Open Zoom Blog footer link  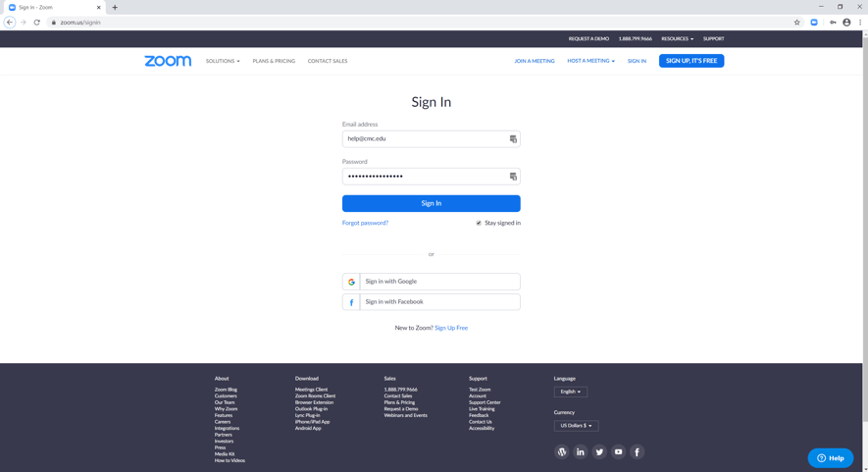(226, 390)
